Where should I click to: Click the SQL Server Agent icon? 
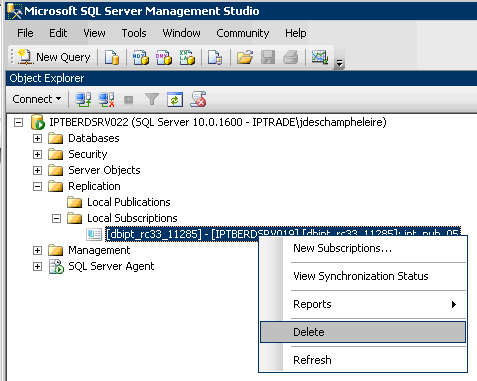point(56,266)
